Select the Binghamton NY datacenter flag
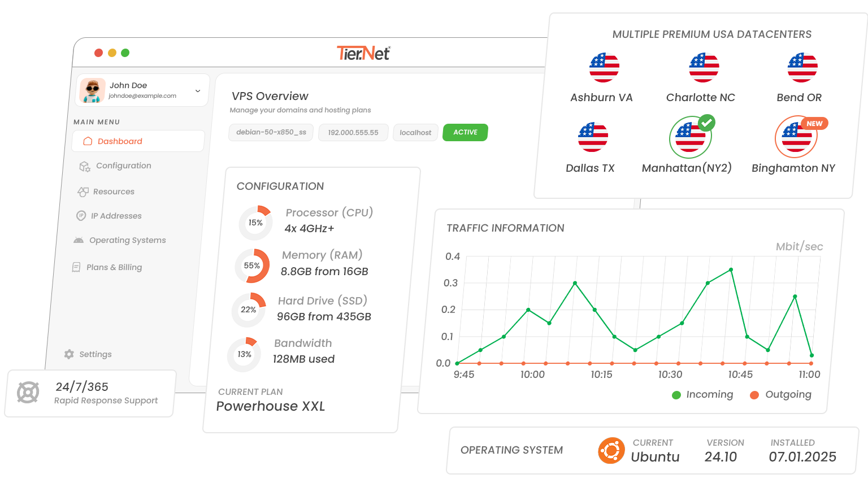The height and width of the screenshot is (483, 868). pyautogui.click(x=796, y=137)
